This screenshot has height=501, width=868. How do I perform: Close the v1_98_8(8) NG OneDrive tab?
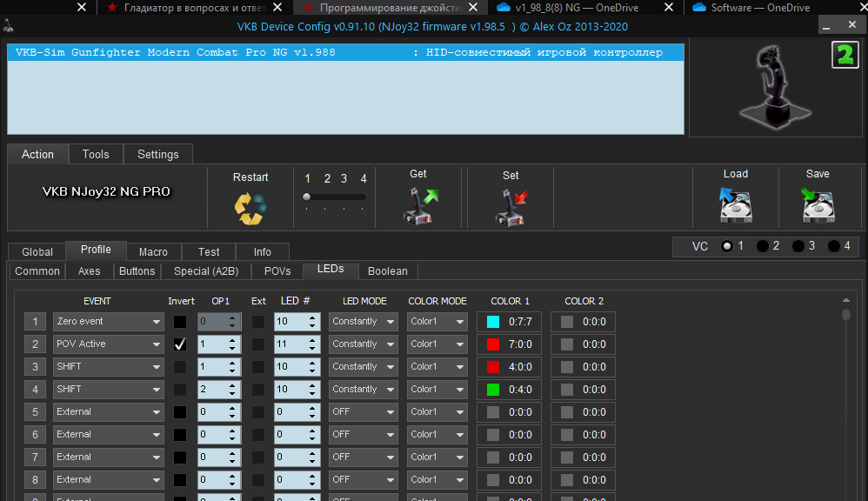tap(669, 7)
